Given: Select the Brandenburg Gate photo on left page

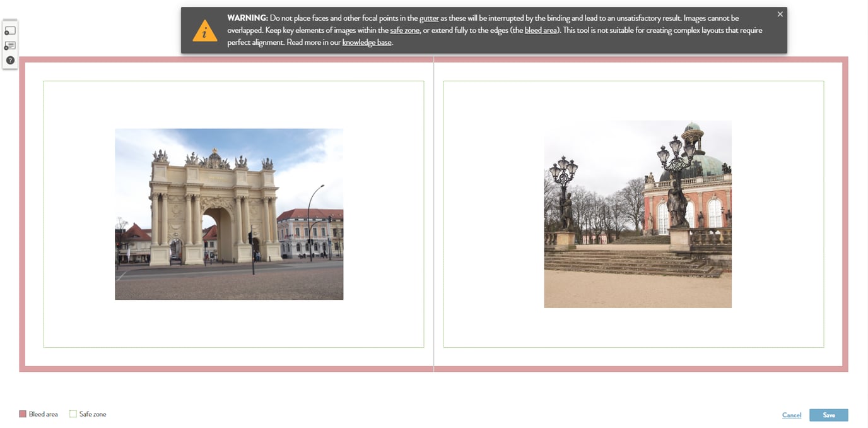Looking at the screenshot, I should click(228, 213).
